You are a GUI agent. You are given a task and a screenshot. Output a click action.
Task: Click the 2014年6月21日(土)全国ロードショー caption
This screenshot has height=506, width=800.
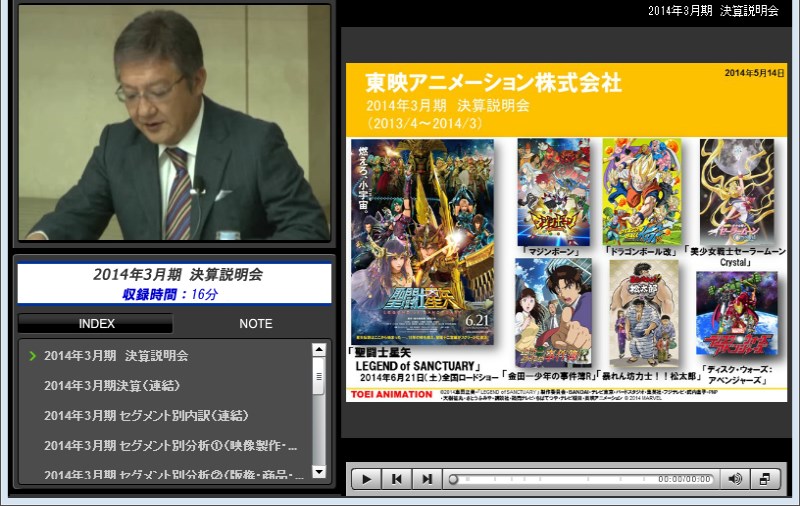click(x=429, y=377)
